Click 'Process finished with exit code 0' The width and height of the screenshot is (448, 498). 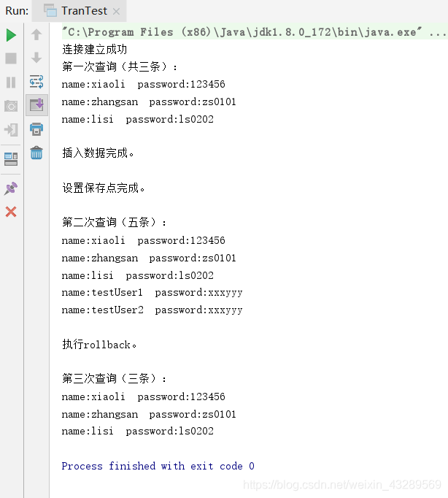point(158,466)
